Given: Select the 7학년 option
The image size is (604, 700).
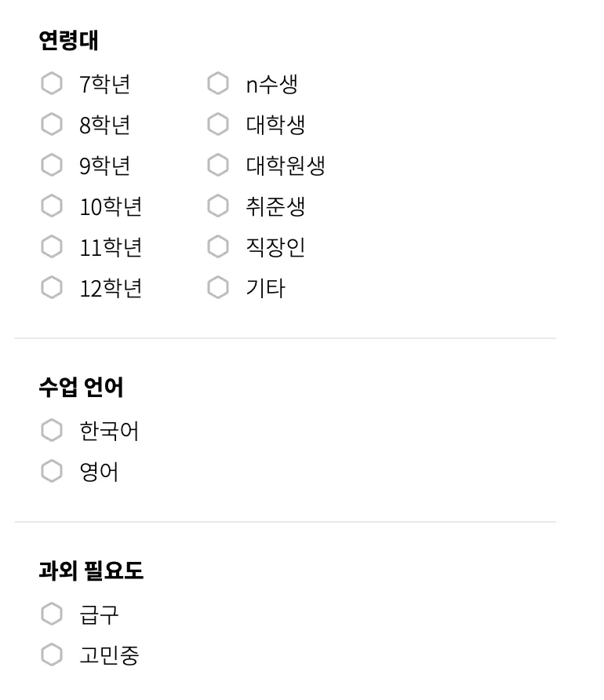Looking at the screenshot, I should click(x=51, y=84).
